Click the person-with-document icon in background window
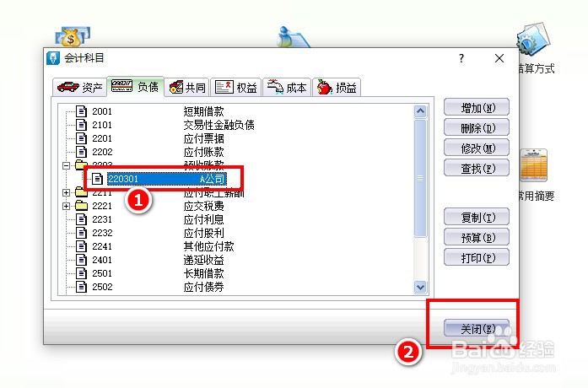 [x=293, y=37]
